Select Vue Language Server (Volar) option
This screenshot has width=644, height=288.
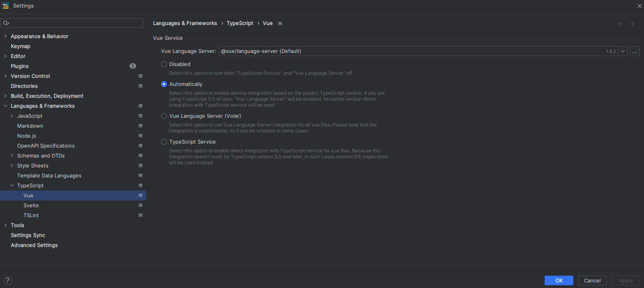(x=164, y=116)
